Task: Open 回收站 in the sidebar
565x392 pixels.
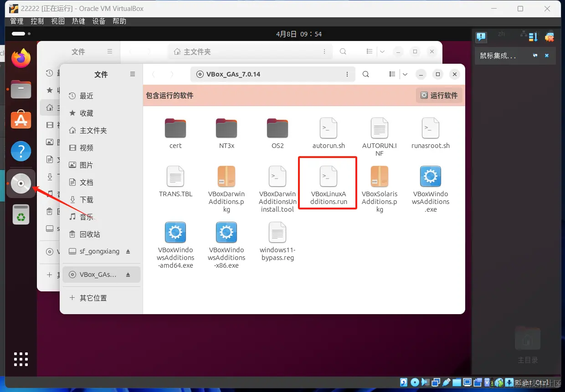Action: 102,234
